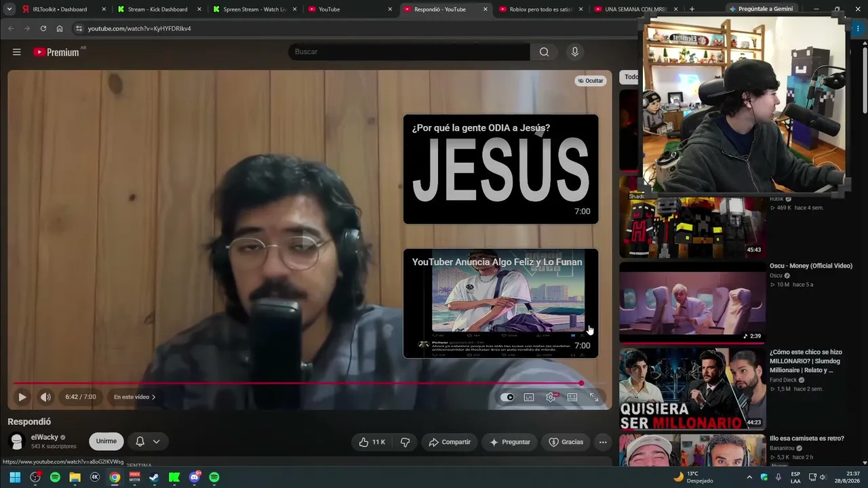Switch to theater mode view
Screen dimensions: 868x488
572,397
